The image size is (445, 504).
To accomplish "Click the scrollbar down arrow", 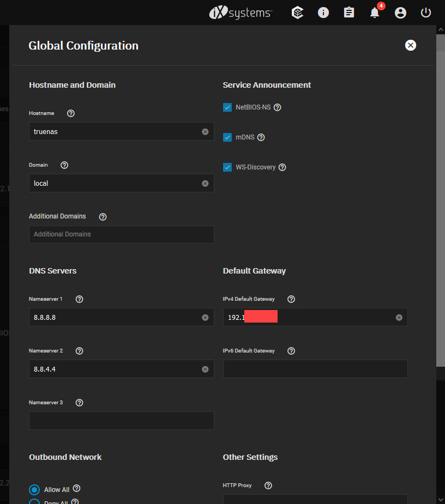I will 441,500.
